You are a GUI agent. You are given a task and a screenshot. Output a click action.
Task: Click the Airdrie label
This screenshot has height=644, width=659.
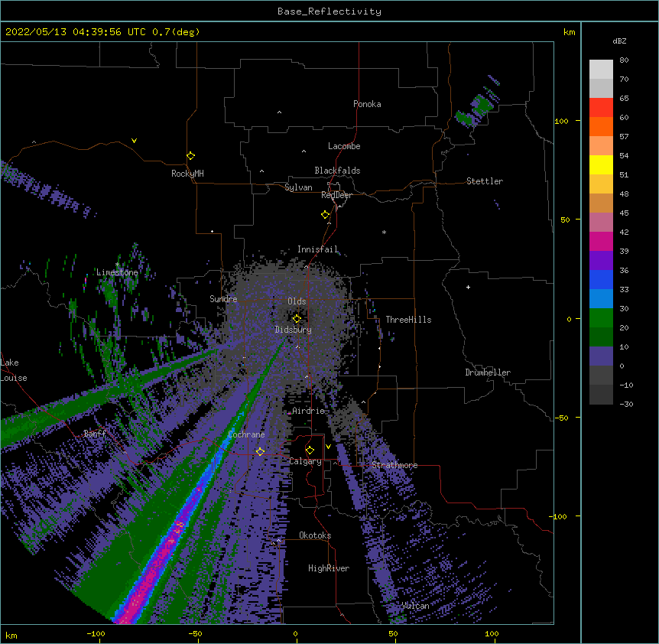tap(309, 411)
